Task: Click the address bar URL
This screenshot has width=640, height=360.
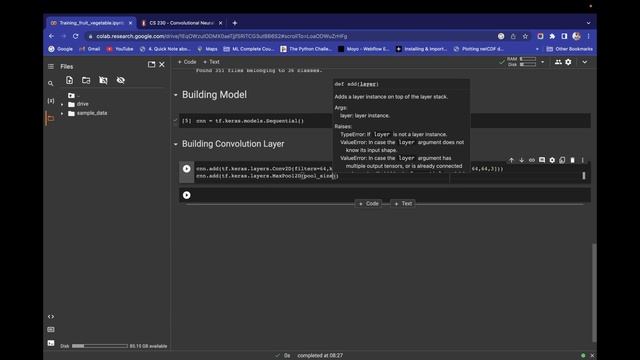Action: pos(222,36)
